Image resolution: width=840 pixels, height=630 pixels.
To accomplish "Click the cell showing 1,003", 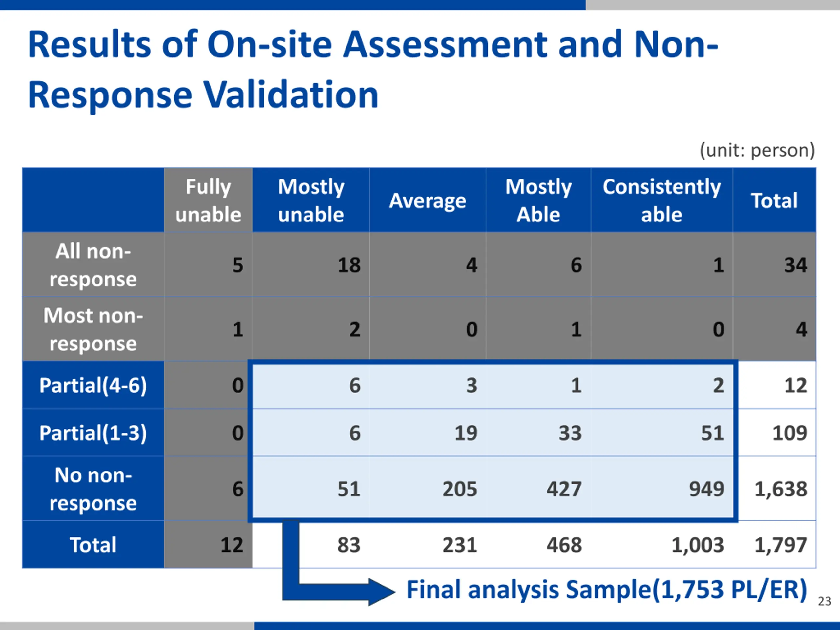I will click(x=698, y=545).
